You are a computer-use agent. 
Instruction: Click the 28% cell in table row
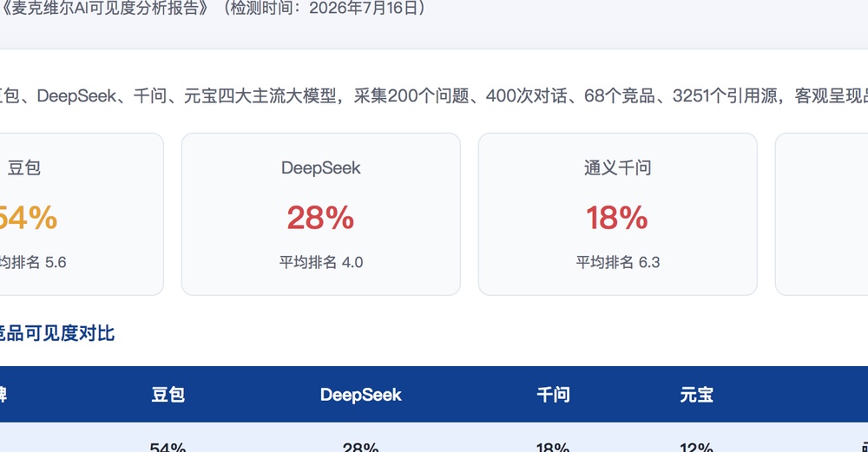(361, 446)
